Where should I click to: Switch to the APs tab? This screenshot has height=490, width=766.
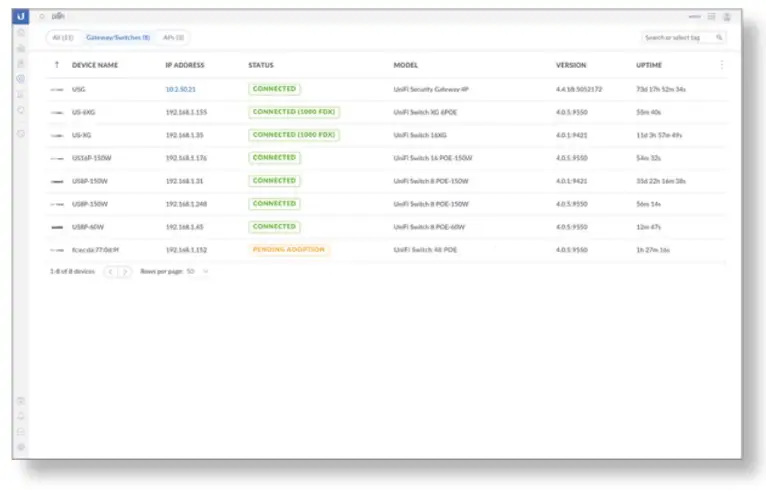pos(173,38)
